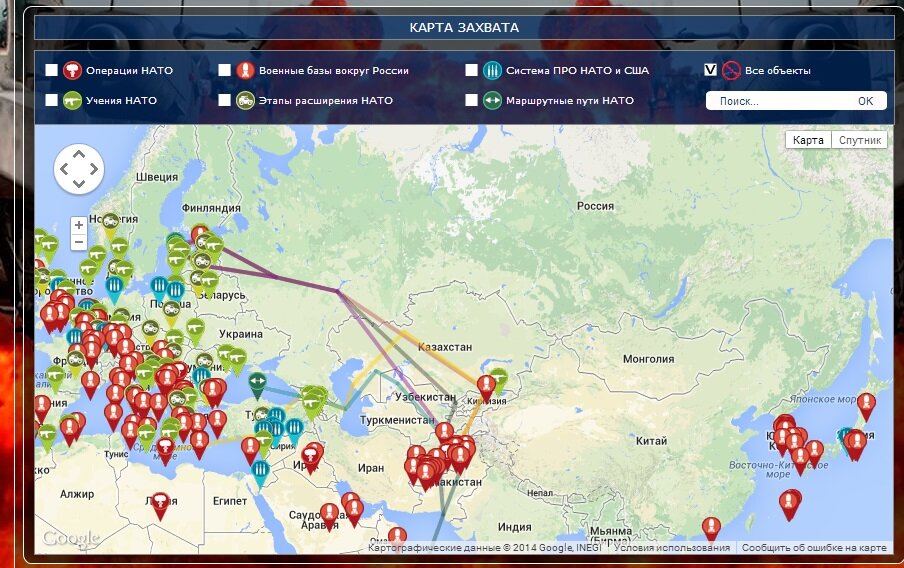
Task: Check the Этапы расширения НАТО box
Action: (x=224, y=100)
